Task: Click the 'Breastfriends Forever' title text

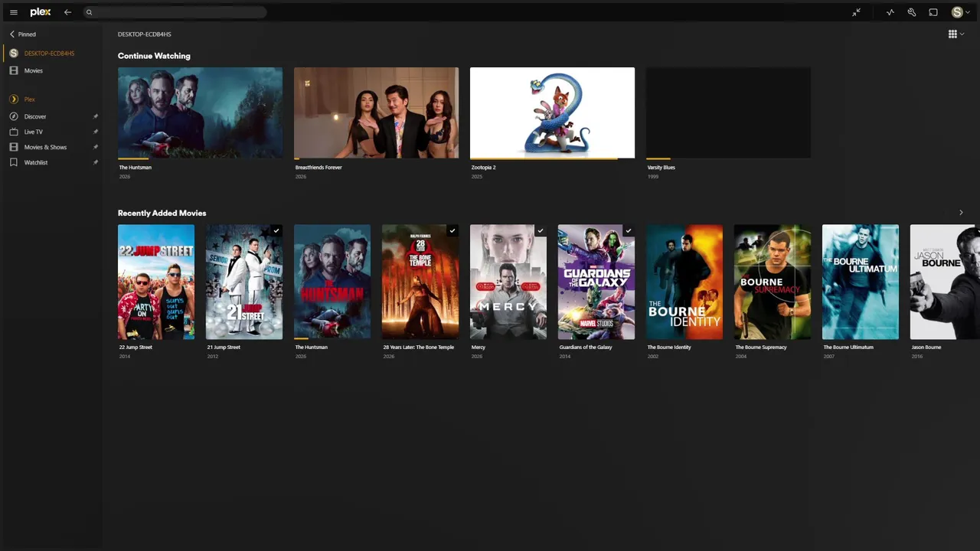Action: tap(318, 168)
